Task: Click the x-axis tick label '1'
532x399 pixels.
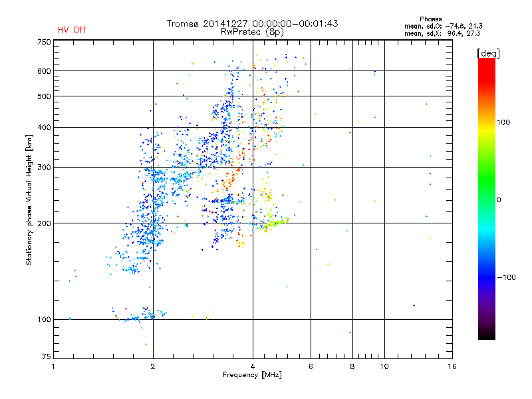Action: [53, 366]
